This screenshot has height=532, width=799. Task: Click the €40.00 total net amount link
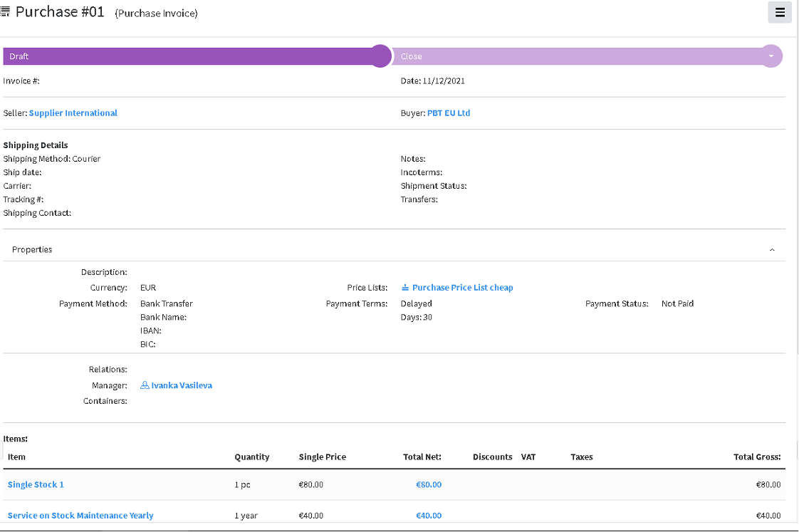pos(429,515)
